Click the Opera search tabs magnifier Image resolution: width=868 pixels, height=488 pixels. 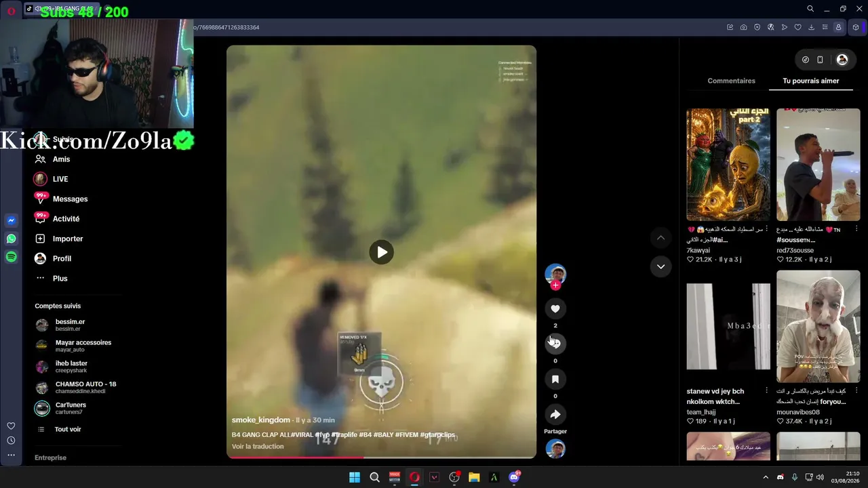pyautogui.click(x=810, y=9)
